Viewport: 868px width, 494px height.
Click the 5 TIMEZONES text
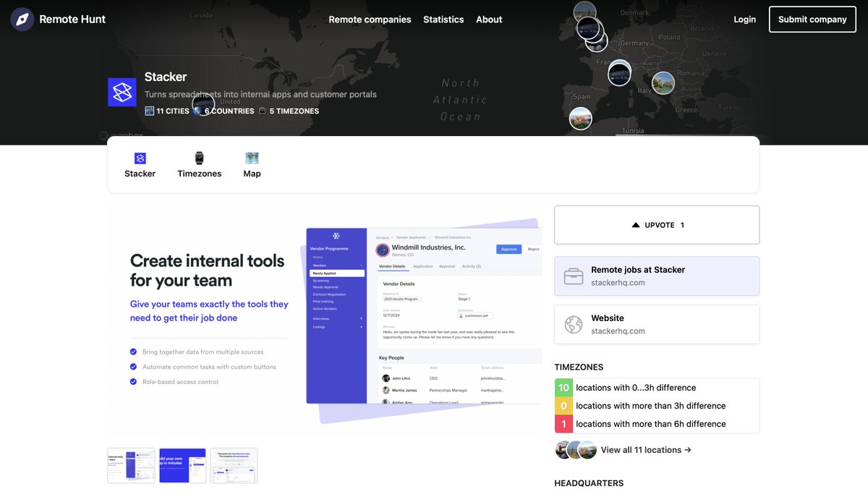pos(294,111)
